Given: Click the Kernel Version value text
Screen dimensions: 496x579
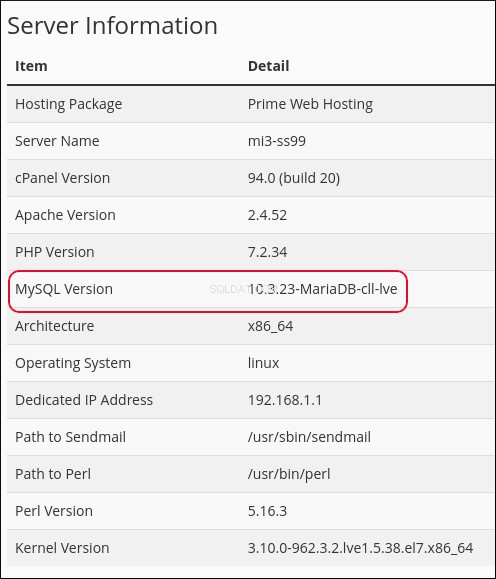Looking at the screenshot, I should tap(360, 548).
